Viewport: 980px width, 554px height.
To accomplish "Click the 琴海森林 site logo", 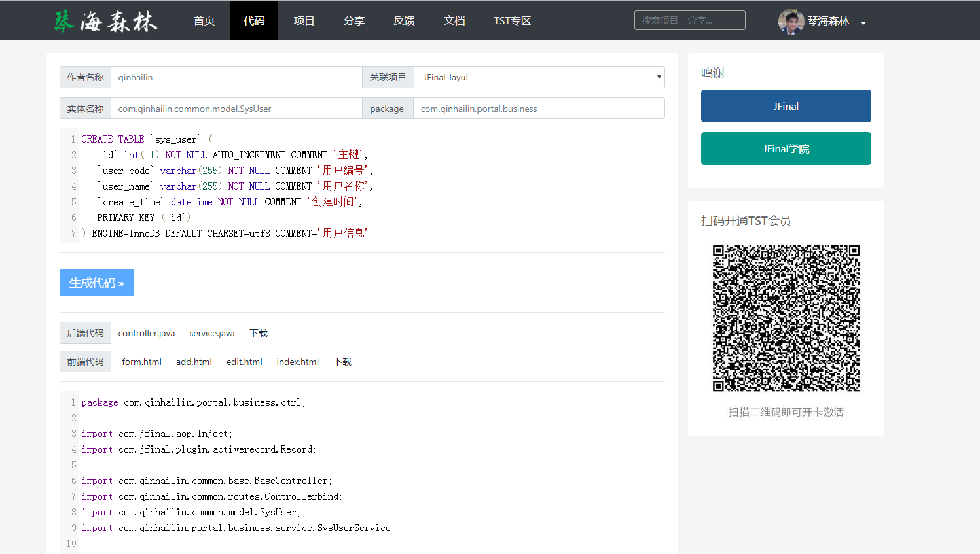I will click(105, 21).
